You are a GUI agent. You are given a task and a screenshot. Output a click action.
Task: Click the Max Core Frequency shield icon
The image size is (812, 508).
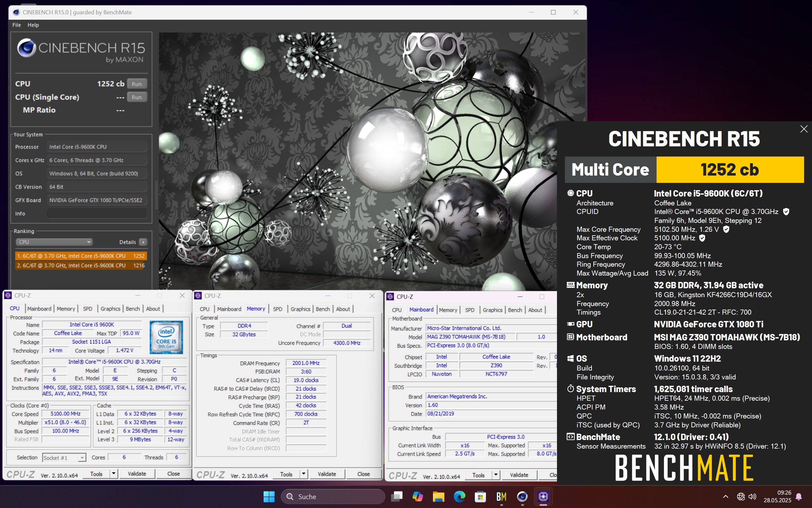(x=726, y=230)
